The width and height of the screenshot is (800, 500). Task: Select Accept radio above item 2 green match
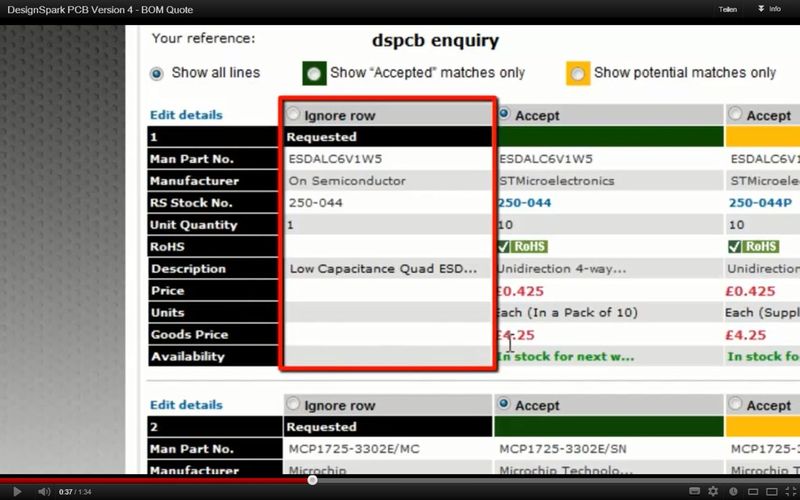pyautogui.click(x=504, y=404)
